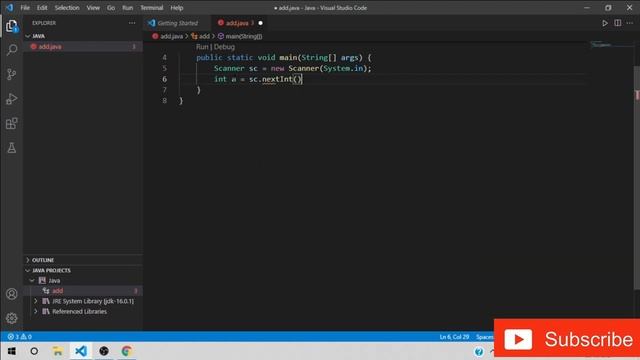Open the Explorer view in activity bar
Image resolution: width=640 pixels, height=360 pixels.
click(x=11, y=26)
